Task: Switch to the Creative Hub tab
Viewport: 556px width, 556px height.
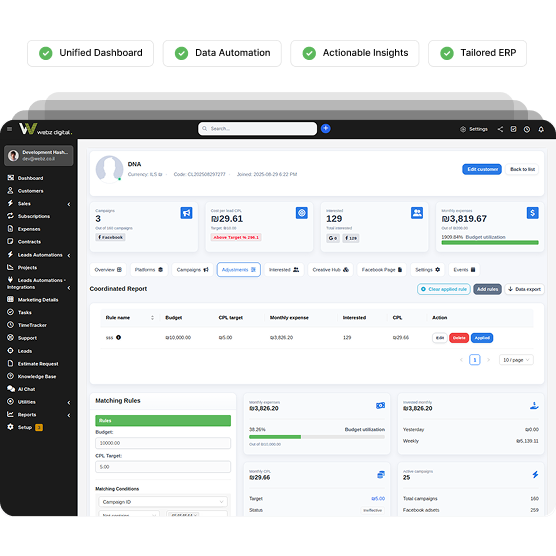Action: coord(330,269)
